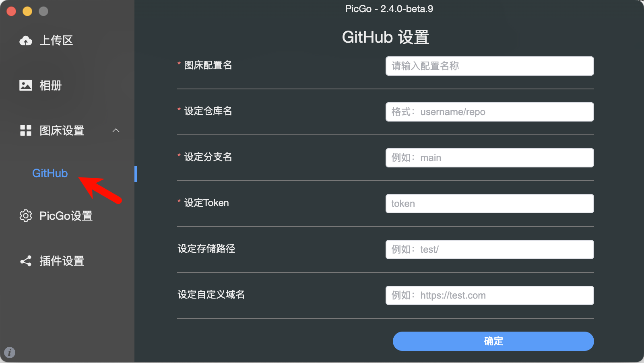Focus the username/repo repository field

pos(489,112)
